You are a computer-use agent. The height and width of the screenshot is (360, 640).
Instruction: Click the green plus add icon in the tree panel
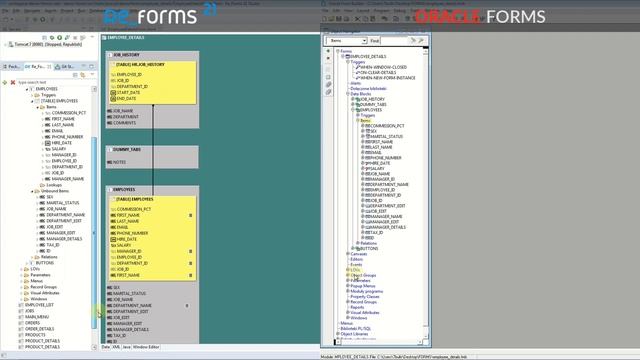[4, 82]
